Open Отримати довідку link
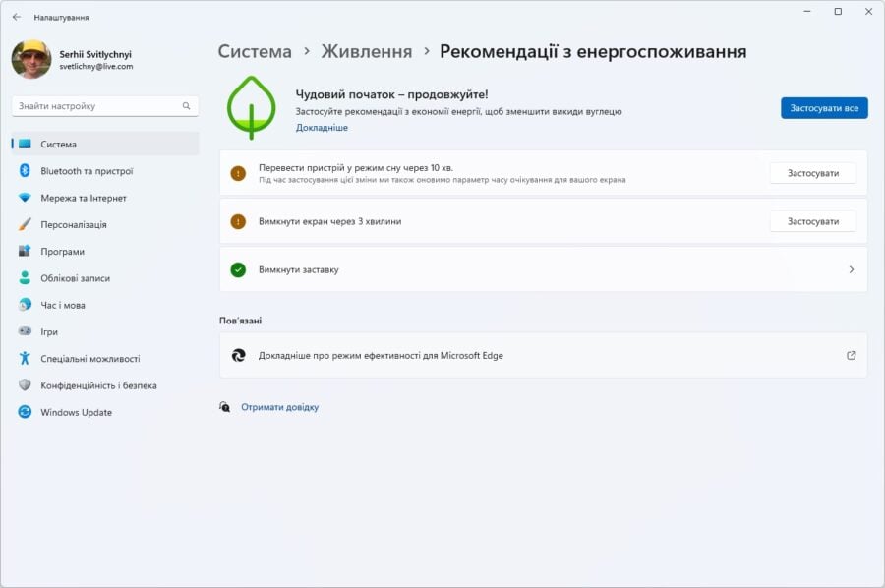The width and height of the screenshot is (885, 588). coord(280,407)
